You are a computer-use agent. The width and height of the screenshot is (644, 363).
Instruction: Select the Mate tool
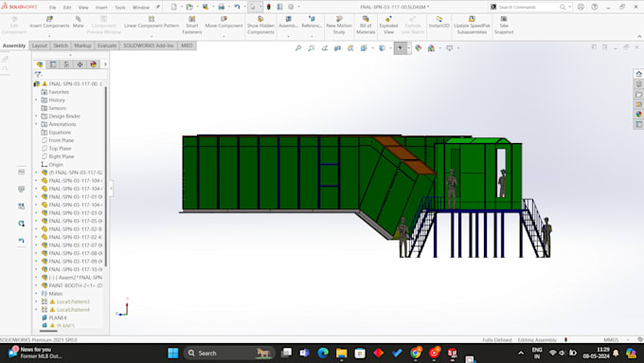click(x=78, y=22)
